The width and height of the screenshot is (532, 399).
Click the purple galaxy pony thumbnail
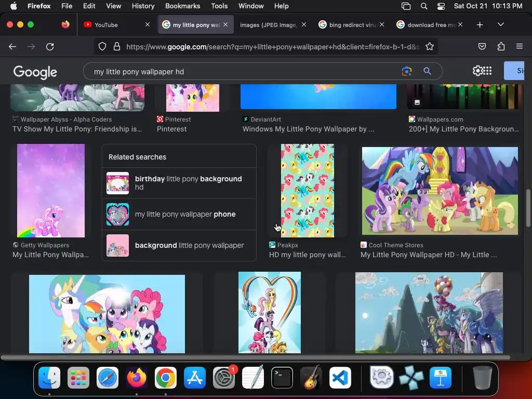51,190
